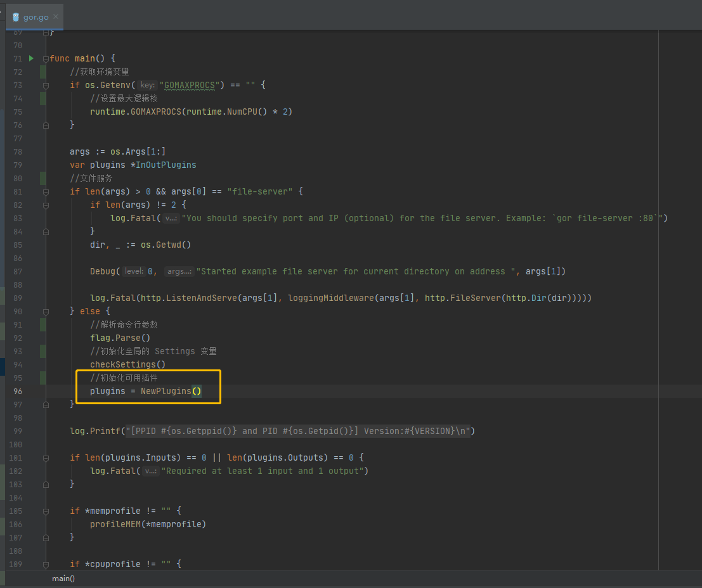Viewport: 702px width, 588px height.
Task: Click the //解析命令行参数 comment on line 91
Action: coord(124,324)
